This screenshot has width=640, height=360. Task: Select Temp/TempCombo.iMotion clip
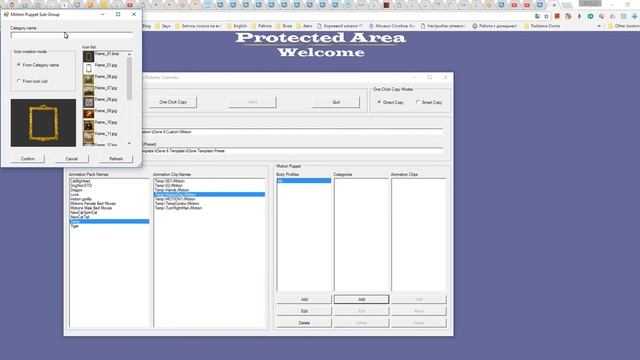(177, 203)
